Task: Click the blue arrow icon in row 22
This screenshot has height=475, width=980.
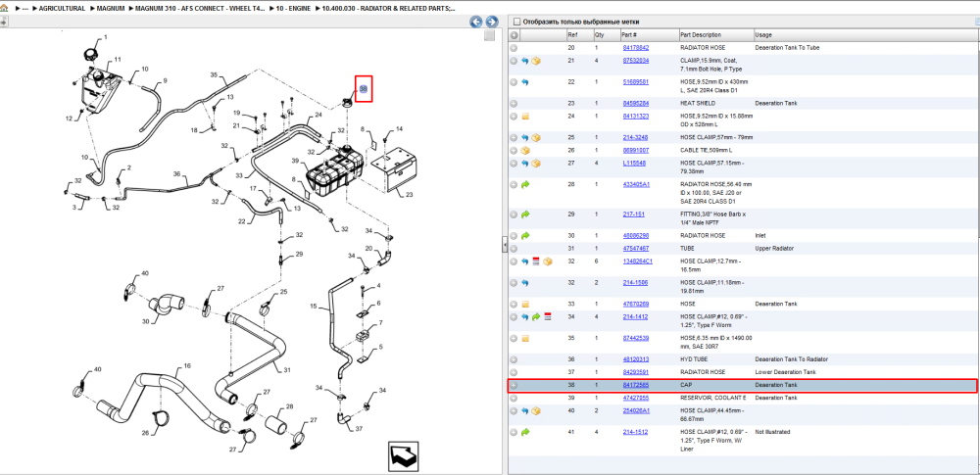Action: pyautogui.click(x=525, y=82)
